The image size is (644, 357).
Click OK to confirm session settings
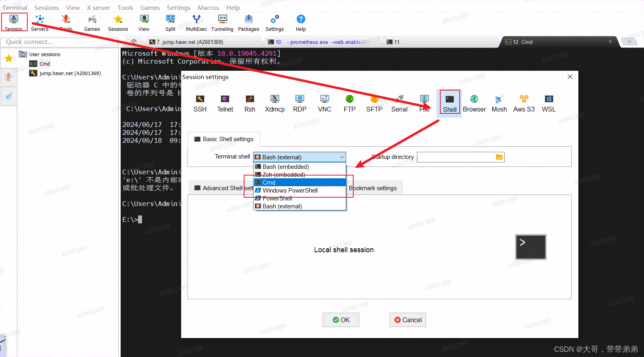coord(341,320)
